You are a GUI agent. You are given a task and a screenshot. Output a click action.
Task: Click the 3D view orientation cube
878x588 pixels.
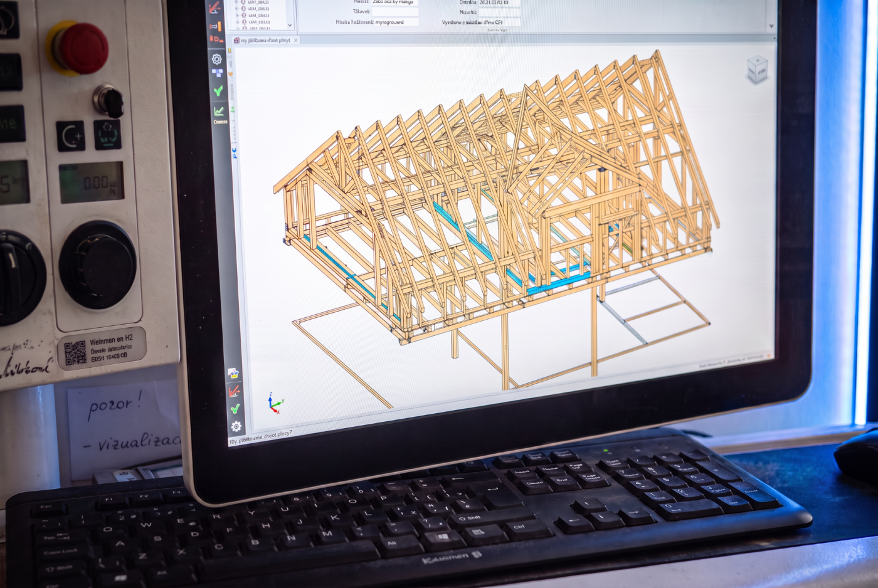point(758,70)
